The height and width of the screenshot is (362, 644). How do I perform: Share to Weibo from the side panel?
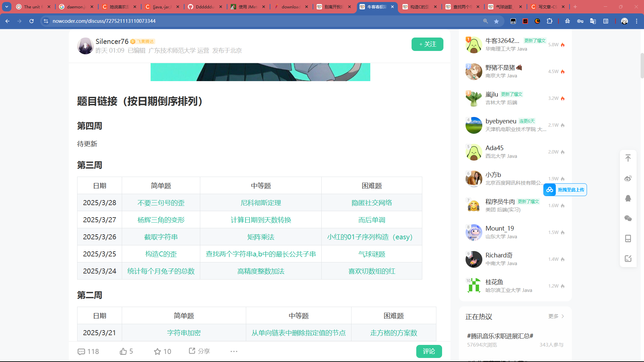pyautogui.click(x=628, y=178)
